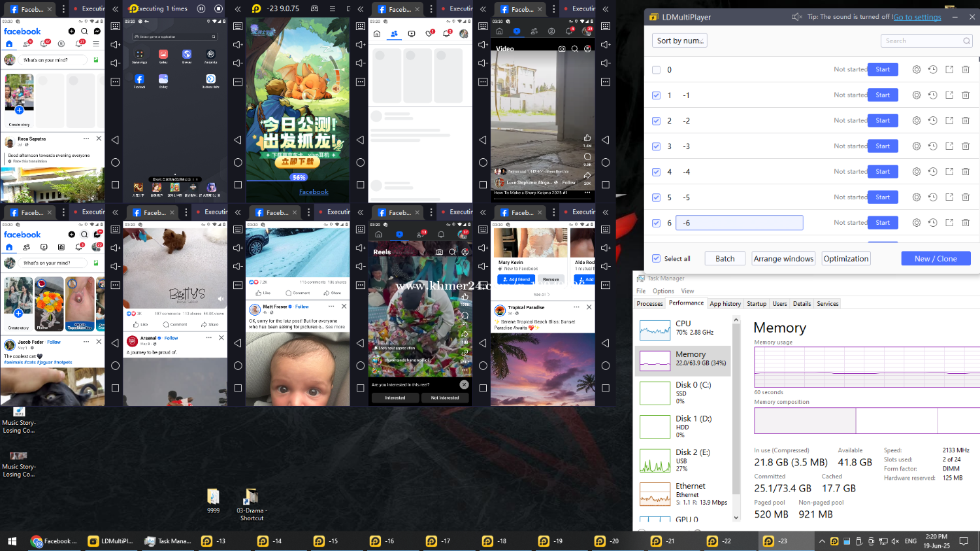Open backup/restore icon for instance row 2
The image size is (980, 551).
[933, 120]
